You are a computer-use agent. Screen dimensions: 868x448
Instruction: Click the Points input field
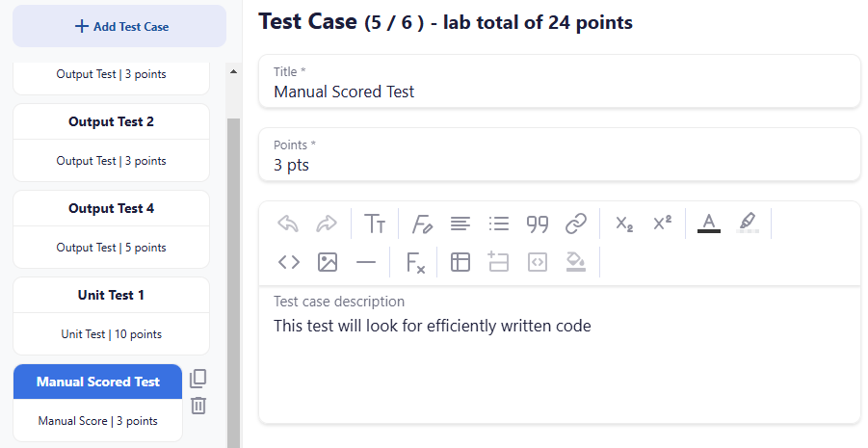click(559, 154)
